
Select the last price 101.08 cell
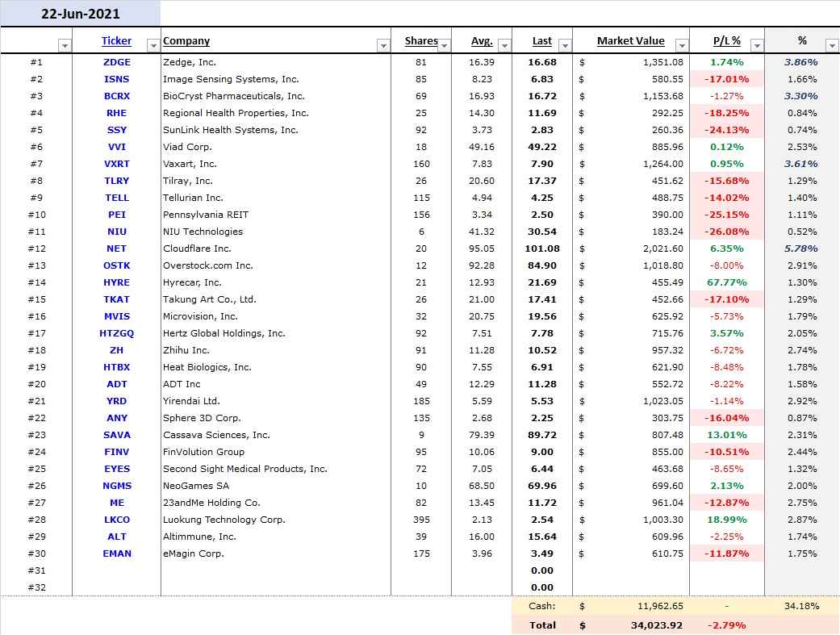pyautogui.click(x=542, y=249)
